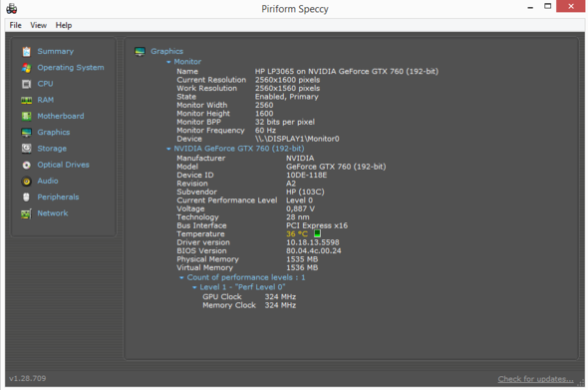The image size is (588, 390).
Task: Collapse the Monitor tree node
Action: [168, 62]
